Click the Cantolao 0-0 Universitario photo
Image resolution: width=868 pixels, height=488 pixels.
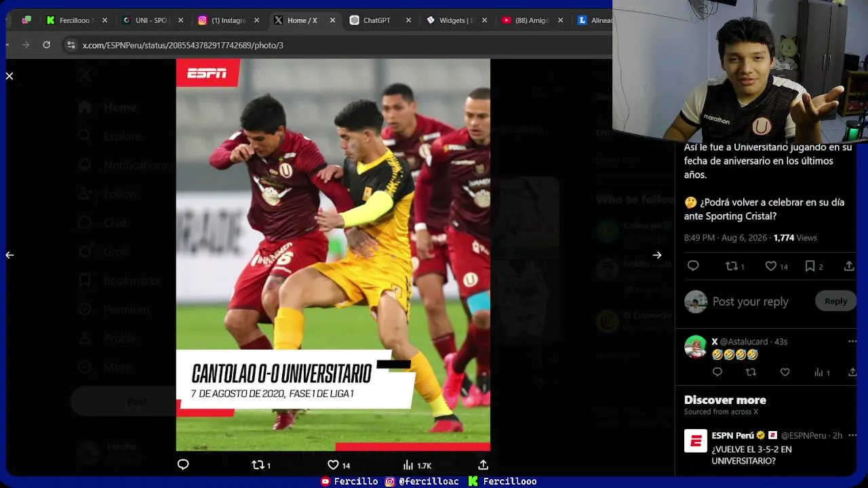[333, 255]
